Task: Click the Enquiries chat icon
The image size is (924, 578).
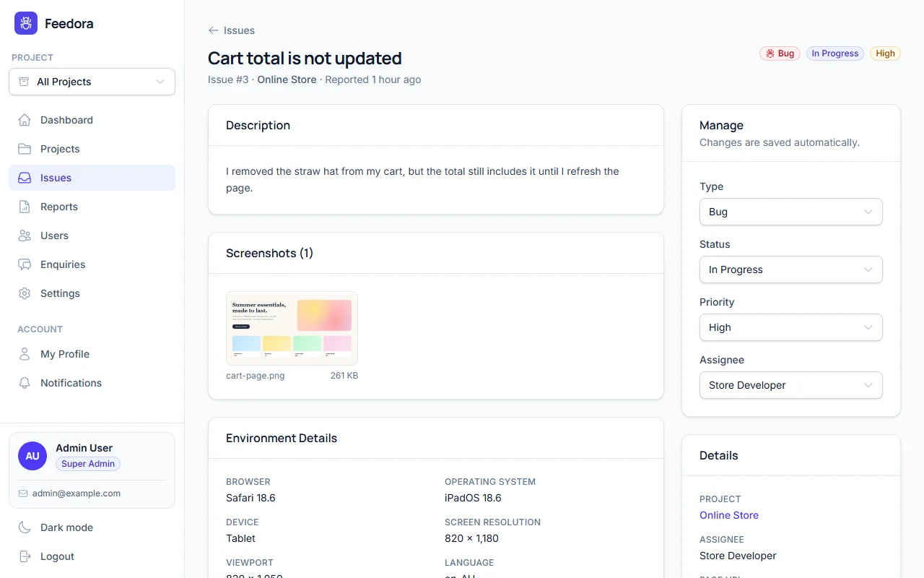Action: 25,264
